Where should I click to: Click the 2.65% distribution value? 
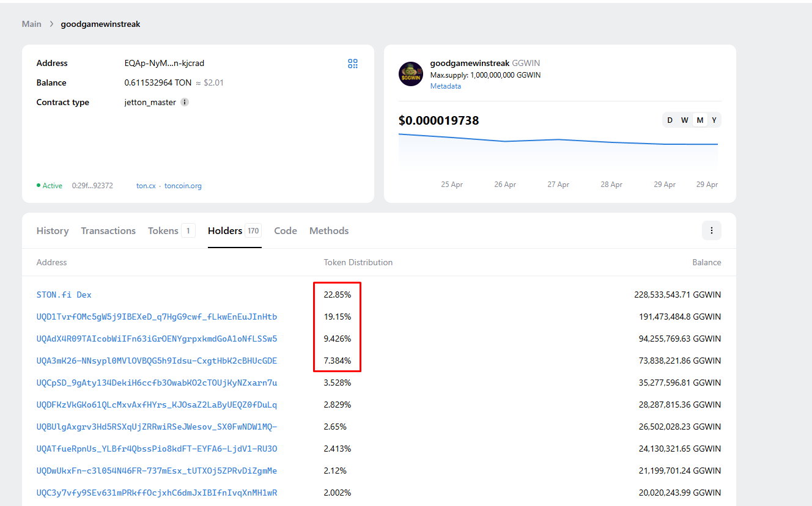[335, 427]
